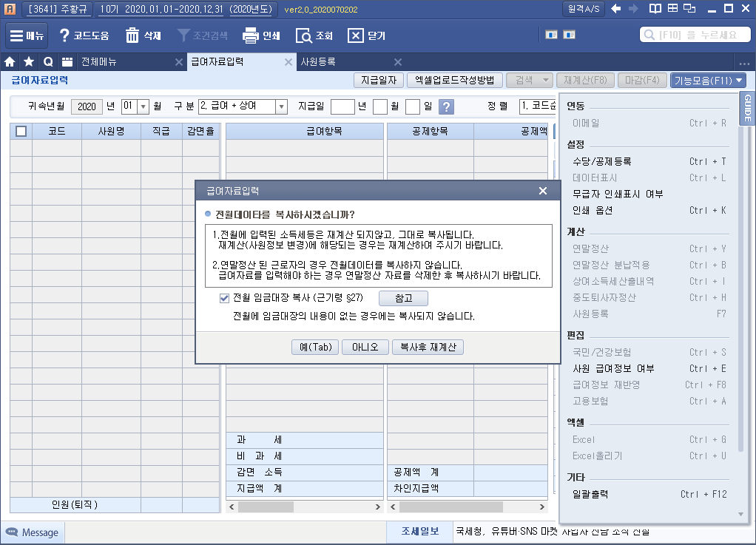Click the 차인지급액 row label
The width and height of the screenshot is (756, 545).
[x=416, y=488]
